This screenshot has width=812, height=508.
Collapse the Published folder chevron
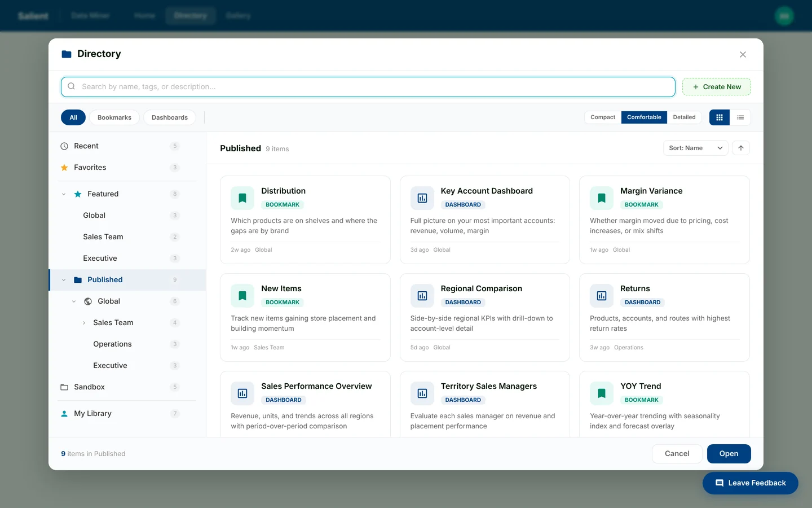64,280
